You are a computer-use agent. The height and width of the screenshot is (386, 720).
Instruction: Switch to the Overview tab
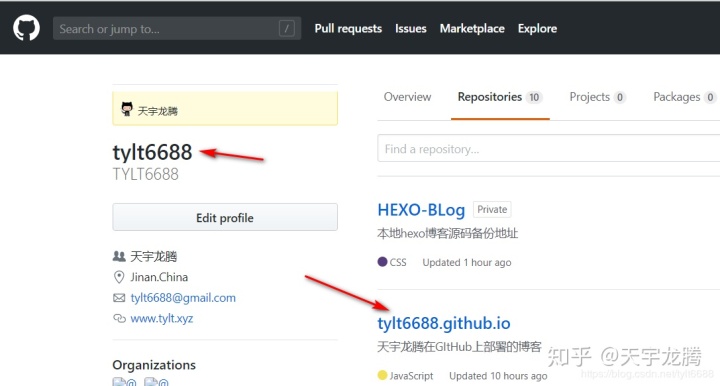407,97
